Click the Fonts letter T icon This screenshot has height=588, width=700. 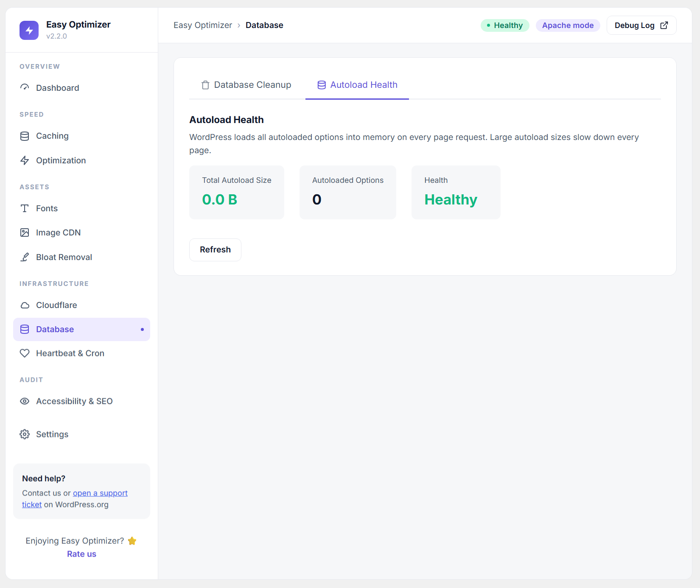(25, 208)
